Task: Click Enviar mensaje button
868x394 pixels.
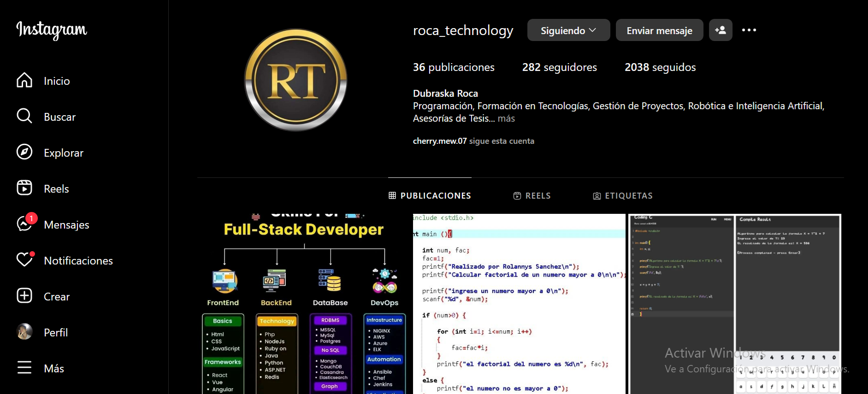Action: coord(660,30)
